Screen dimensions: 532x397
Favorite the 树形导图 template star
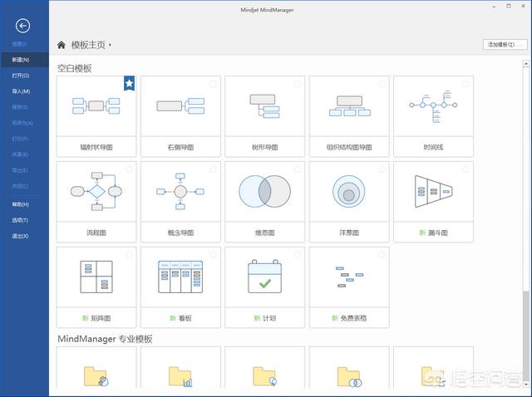coord(298,83)
